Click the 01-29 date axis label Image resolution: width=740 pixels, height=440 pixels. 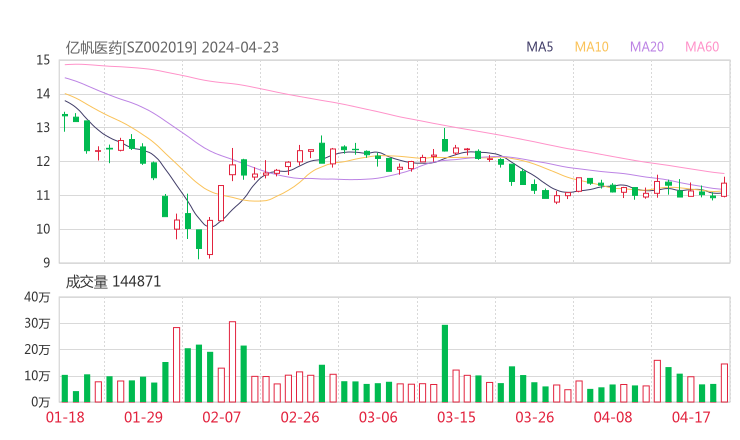click(143, 417)
